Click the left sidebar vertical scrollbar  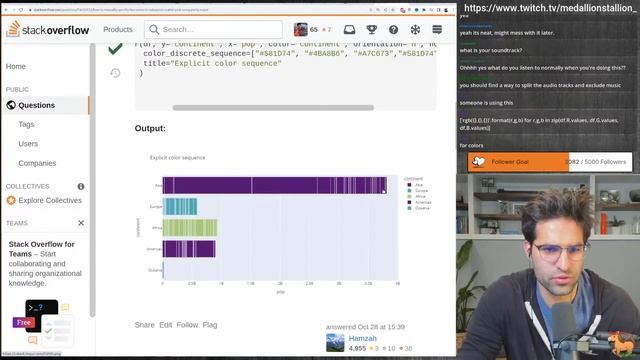point(93,180)
